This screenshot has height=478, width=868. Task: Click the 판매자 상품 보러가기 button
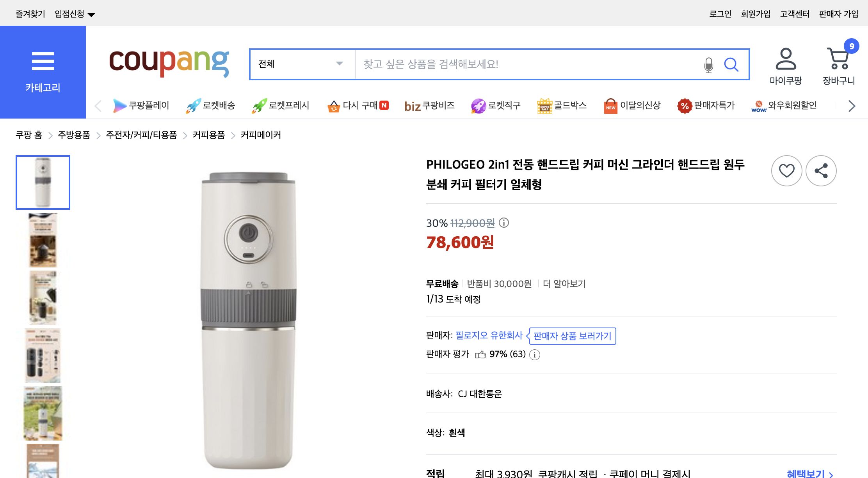point(572,336)
